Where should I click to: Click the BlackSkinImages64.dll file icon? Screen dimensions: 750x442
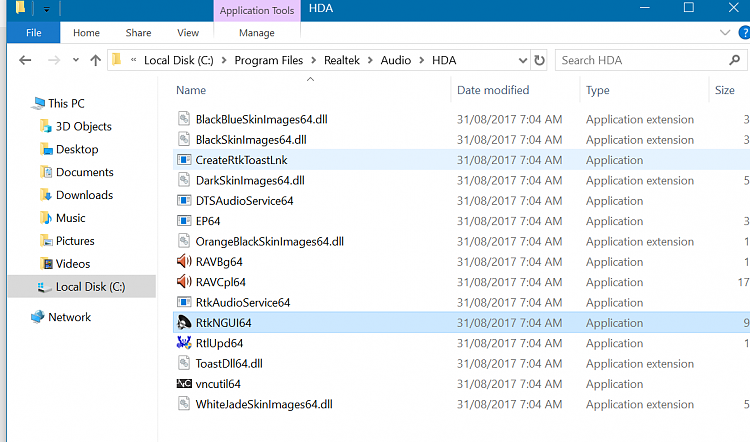(x=184, y=139)
